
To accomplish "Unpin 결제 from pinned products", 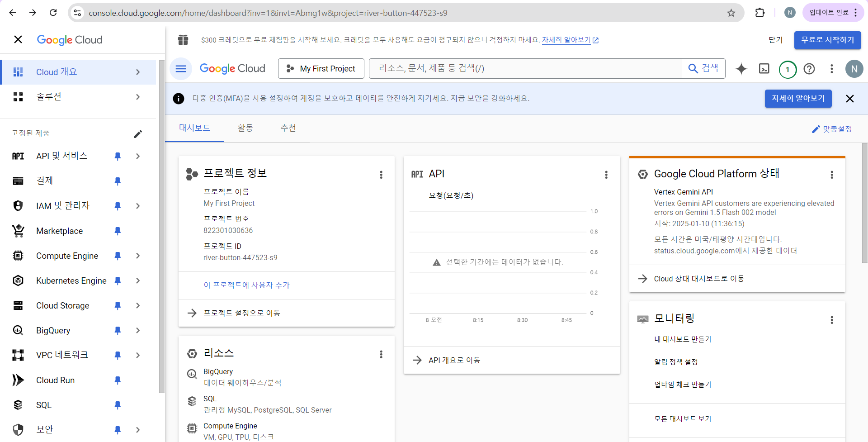I will [x=118, y=181].
